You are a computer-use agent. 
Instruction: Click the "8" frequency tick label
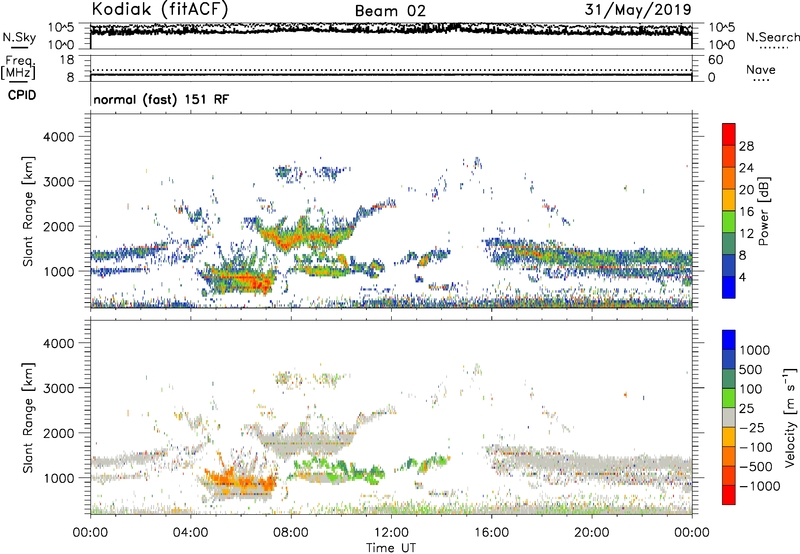point(70,78)
